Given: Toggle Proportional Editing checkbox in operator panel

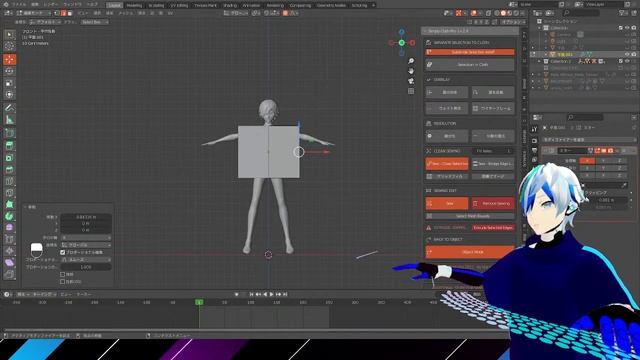Looking at the screenshot, I should click(x=62, y=252).
